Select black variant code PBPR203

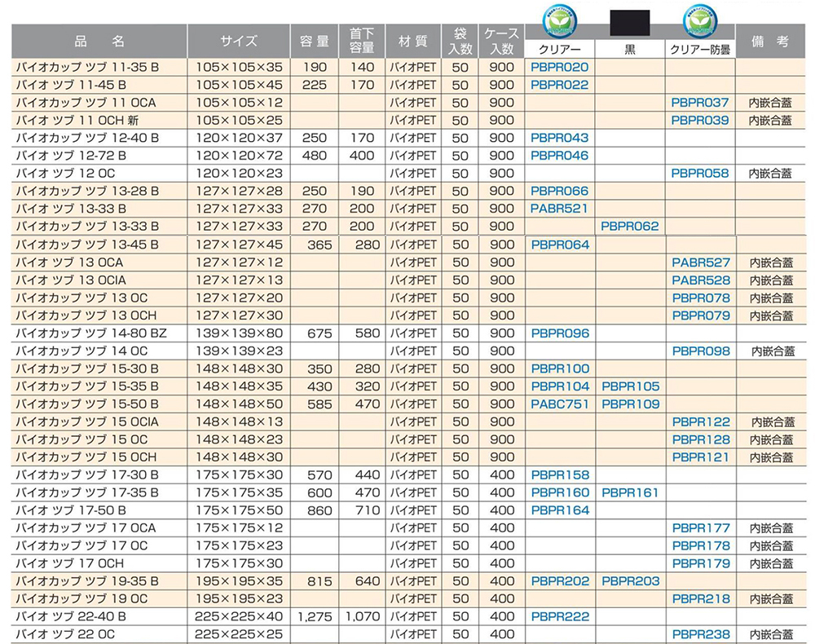[631, 580]
